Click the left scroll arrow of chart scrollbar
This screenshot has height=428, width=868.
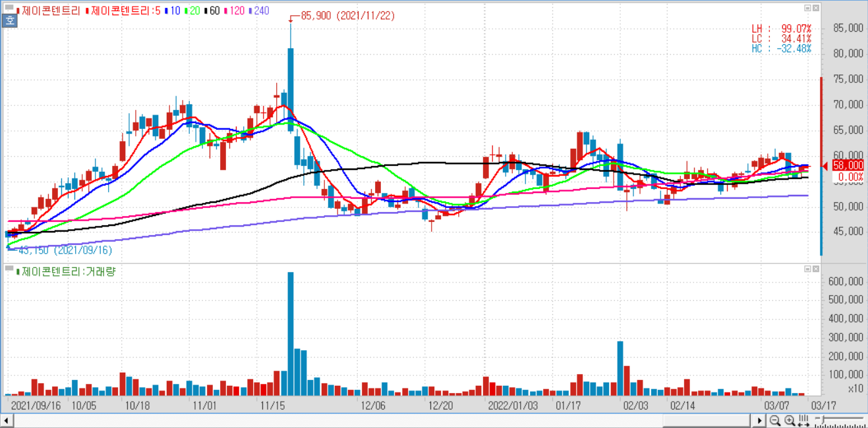point(6,420)
